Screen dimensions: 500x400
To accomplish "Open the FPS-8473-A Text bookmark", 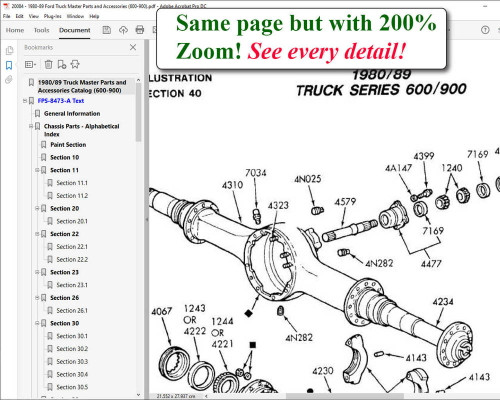I will [61, 101].
